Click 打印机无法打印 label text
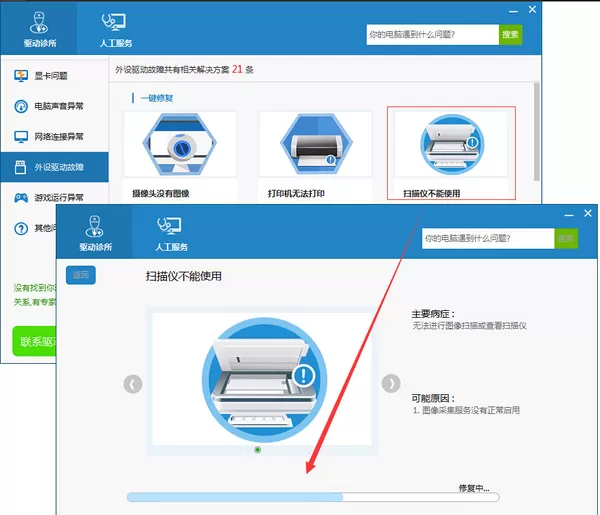The height and width of the screenshot is (515, 600). point(296,194)
